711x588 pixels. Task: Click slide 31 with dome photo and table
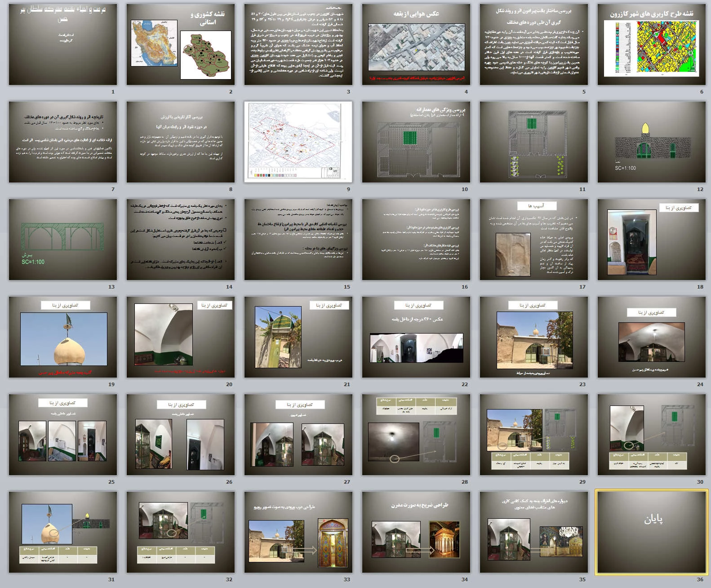tap(63, 532)
